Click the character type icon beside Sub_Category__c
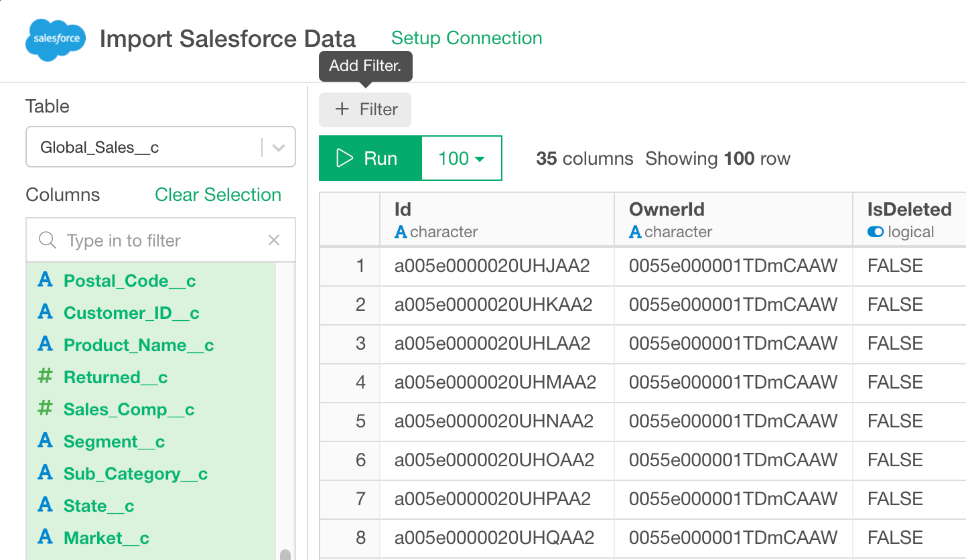This screenshot has width=966, height=560. pyautogui.click(x=45, y=473)
